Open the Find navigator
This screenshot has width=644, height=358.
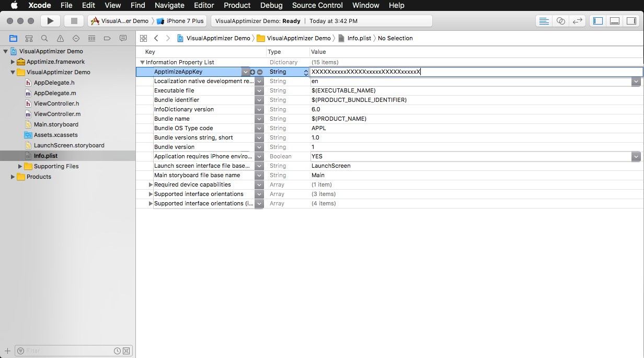[x=45, y=38]
